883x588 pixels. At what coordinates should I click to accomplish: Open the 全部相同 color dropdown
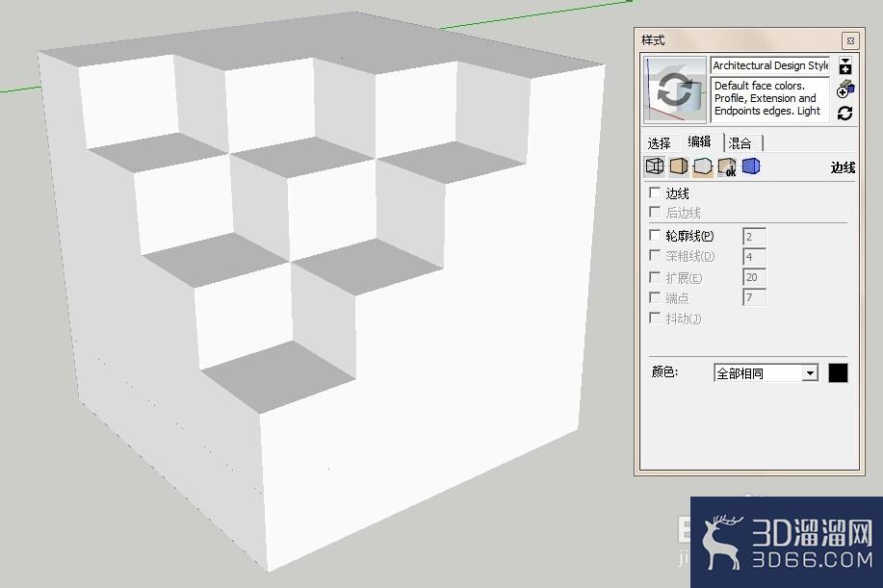click(766, 373)
